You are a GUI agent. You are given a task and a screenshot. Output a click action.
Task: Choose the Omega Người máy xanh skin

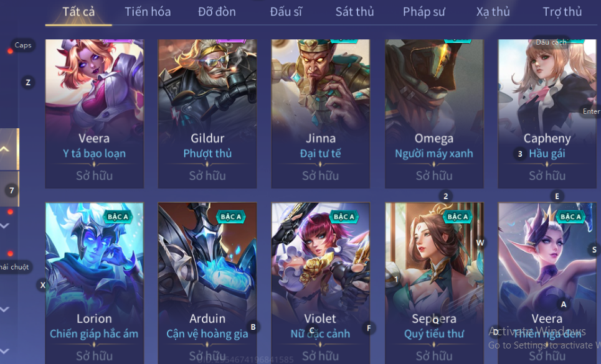point(434,114)
